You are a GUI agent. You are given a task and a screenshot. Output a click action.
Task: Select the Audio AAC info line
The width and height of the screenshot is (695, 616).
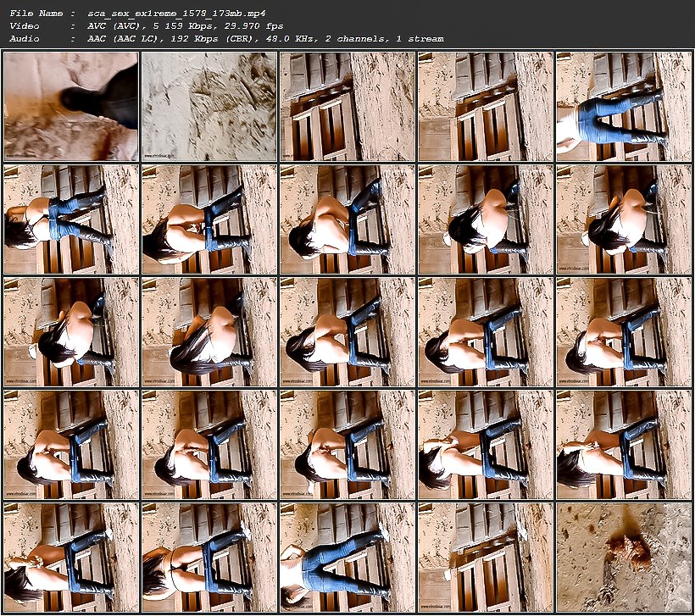[226, 39]
